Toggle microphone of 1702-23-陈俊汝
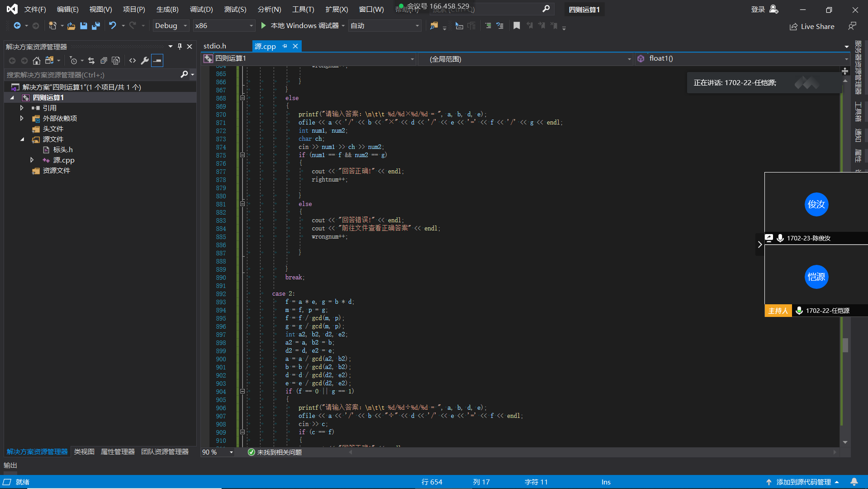 [x=780, y=238]
